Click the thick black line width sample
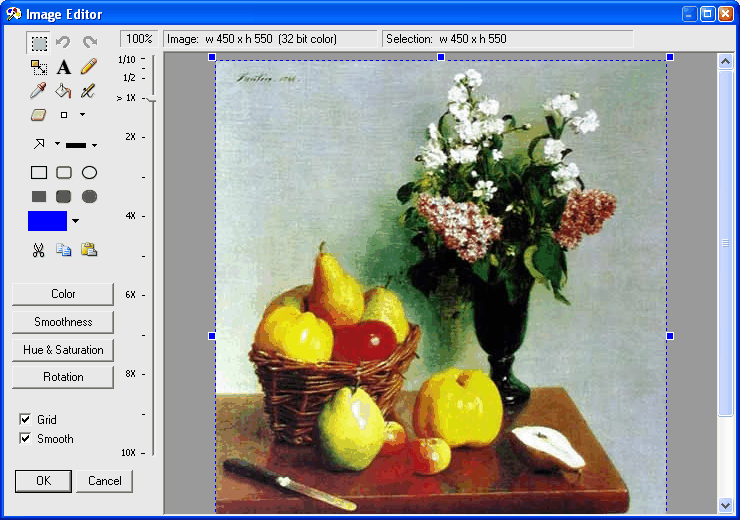This screenshot has width=740, height=520. 76,145
